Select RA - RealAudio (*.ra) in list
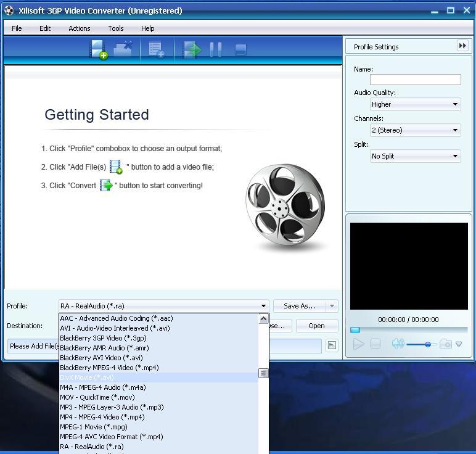Image resolution: width=476 pixels, height=454 pixels. click(x=158, y=447)
